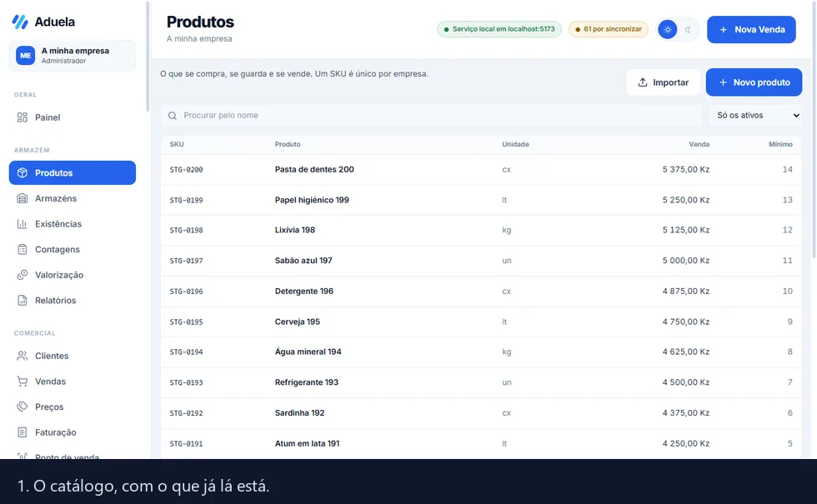Screen dimensions: 817x504
Task: Focus the Procurar pelo nome search field
Action: 432,116
